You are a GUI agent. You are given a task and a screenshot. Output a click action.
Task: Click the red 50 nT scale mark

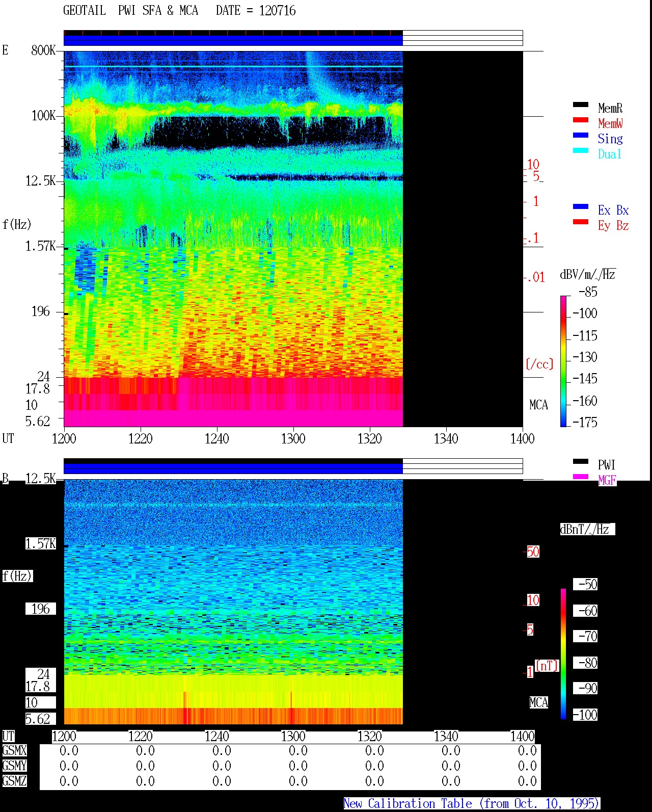click(x=533, y=552)
